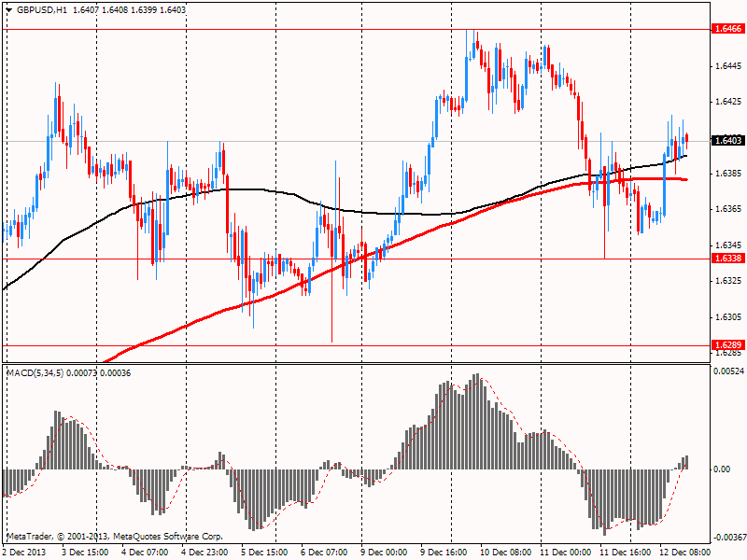The image size is (747, 560).
Task: Click the 1.6345 price scale value
Action: [728, 245]
